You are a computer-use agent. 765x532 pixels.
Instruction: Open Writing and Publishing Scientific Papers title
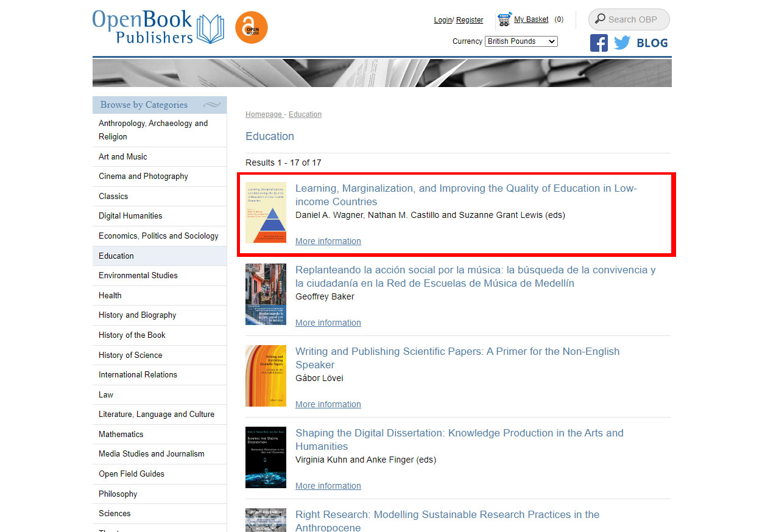coord(457,358)
